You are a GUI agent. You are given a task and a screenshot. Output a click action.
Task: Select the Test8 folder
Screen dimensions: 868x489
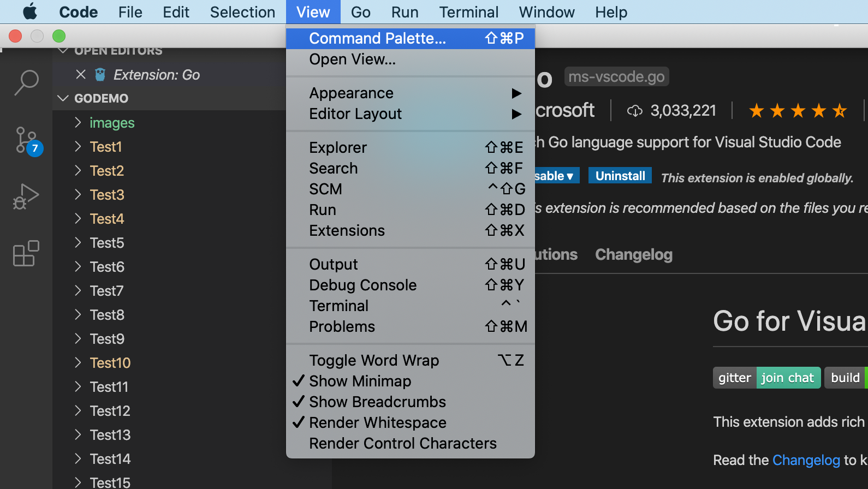(107, 315)
